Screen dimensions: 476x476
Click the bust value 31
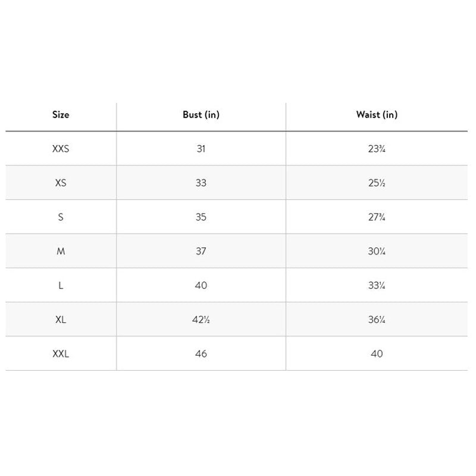pos(201,149)
